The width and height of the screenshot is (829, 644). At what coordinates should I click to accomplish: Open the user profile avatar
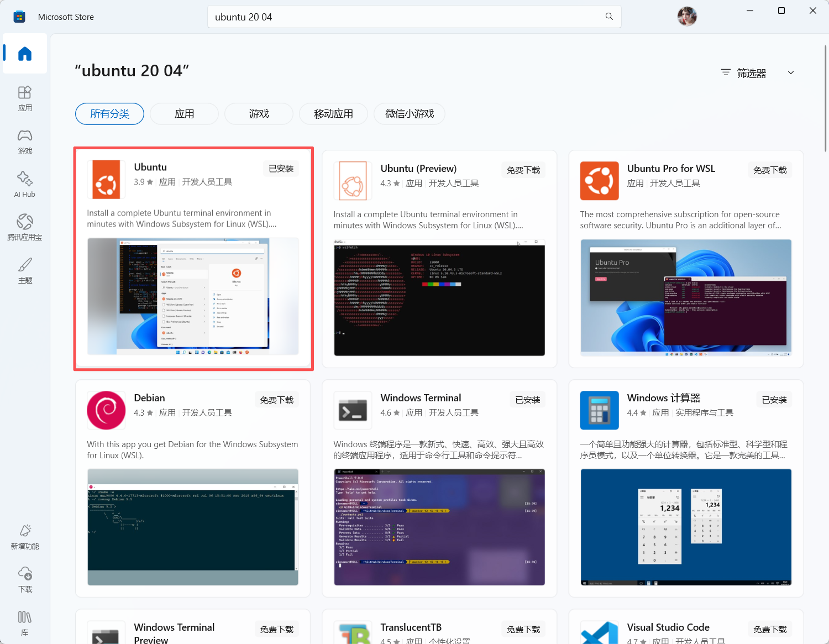tap(687, 17)
